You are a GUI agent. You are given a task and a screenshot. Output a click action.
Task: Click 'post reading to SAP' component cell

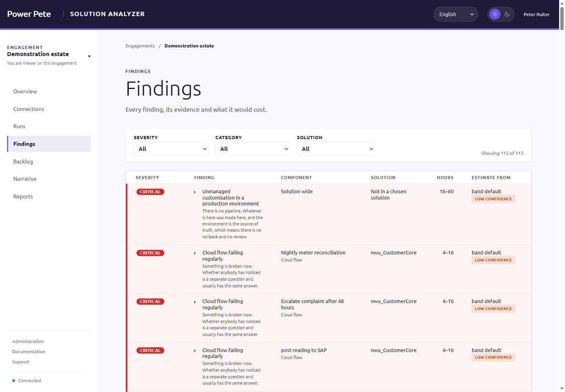coord(304,350)
